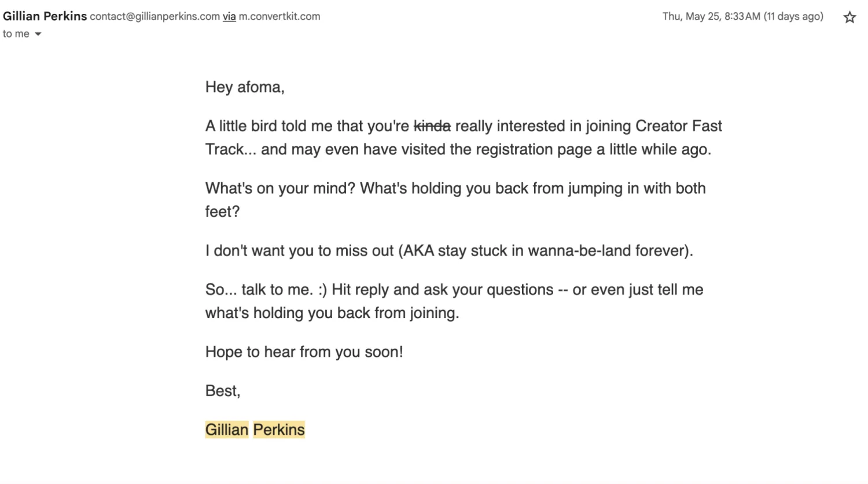Image resolution: width=868 pixels, height=484 pixels.
Task: Click the highlighted word "Gillian" in signature
Action: (227, 430)
